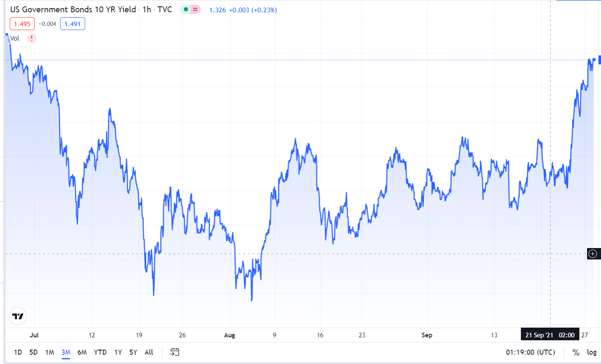Open symbol search via US Government Bonds title

pos(73,10)
